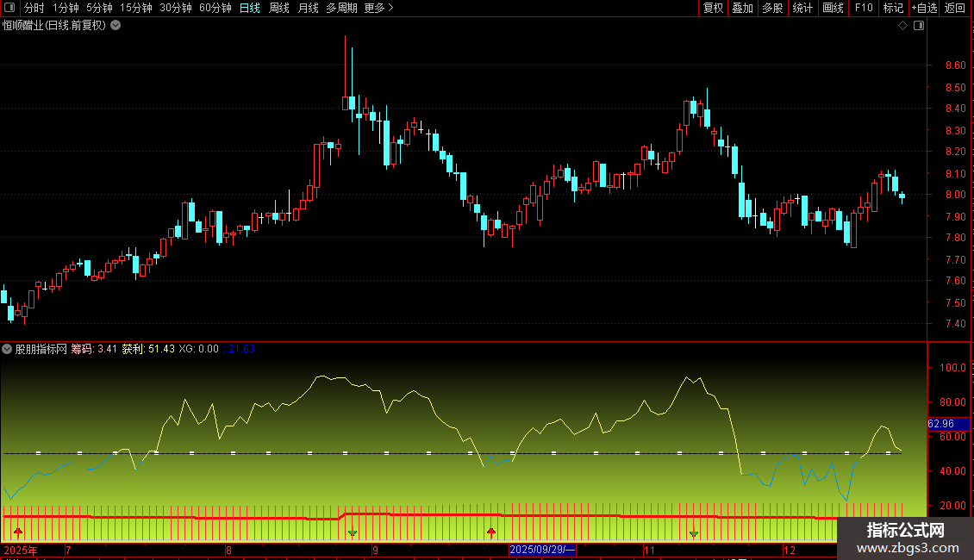
Task: Click the XG: 0.00 indicator value
Action: (199, 349)
